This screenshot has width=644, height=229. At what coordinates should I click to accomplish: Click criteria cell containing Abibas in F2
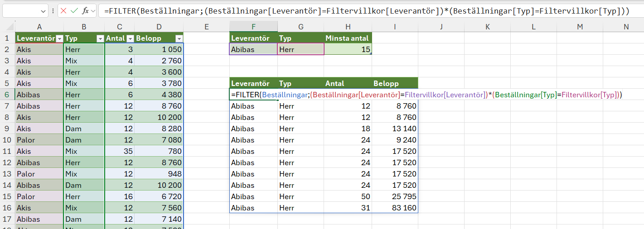[253, 49]
